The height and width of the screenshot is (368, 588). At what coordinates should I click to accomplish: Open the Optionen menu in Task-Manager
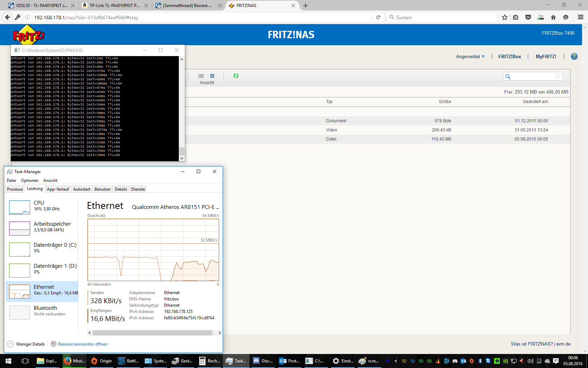tap(30, 180)
